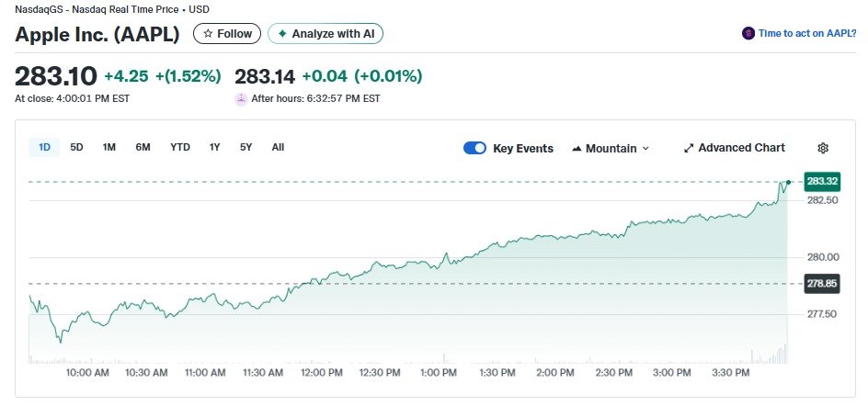Click the 278.85 previous close marker
Viewport: 868px width, 406px height.
(x=821, y=284)
